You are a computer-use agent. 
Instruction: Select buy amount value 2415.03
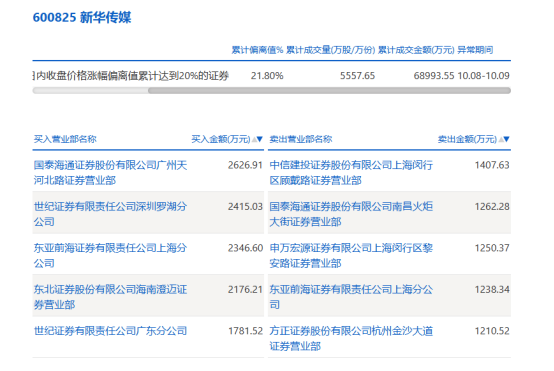click(x=245, y=206)
